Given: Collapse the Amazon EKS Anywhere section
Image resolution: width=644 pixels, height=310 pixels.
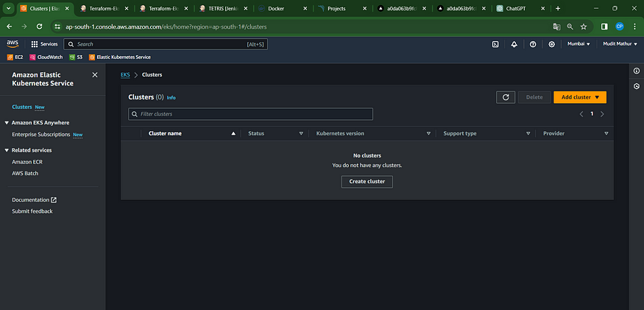Looking at the screenshot, I should (7, 122).
